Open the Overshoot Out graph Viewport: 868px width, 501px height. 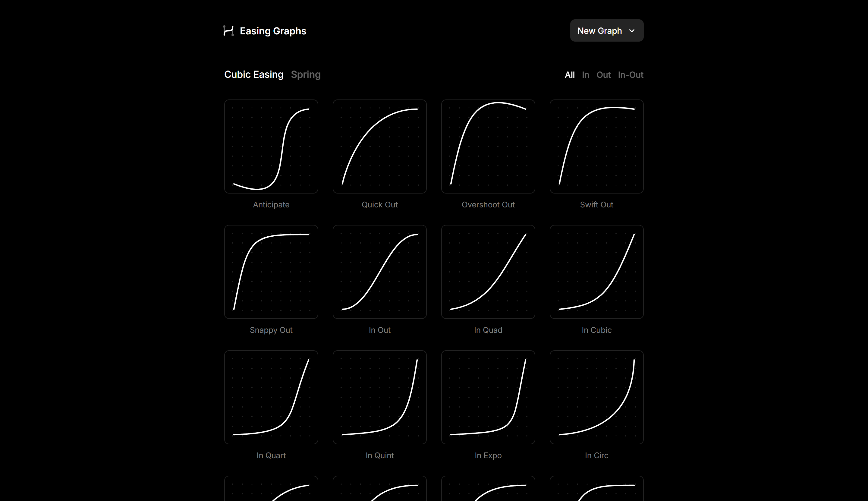point(488,146)
